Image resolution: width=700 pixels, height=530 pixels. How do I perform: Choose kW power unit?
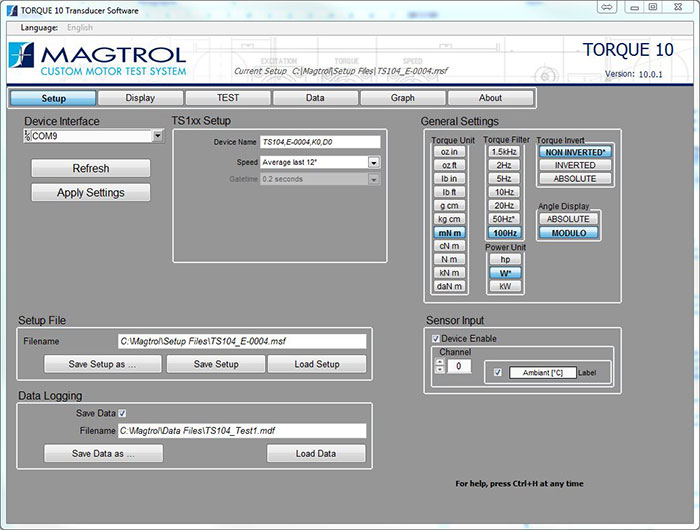point(505,286)
